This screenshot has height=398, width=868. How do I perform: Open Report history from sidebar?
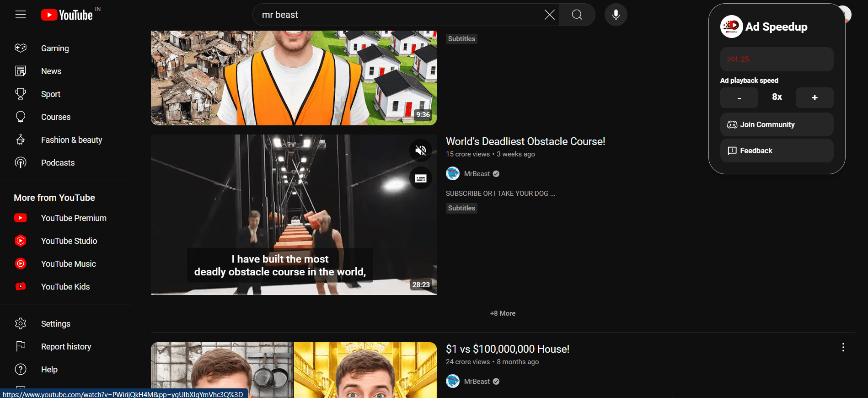65,346
